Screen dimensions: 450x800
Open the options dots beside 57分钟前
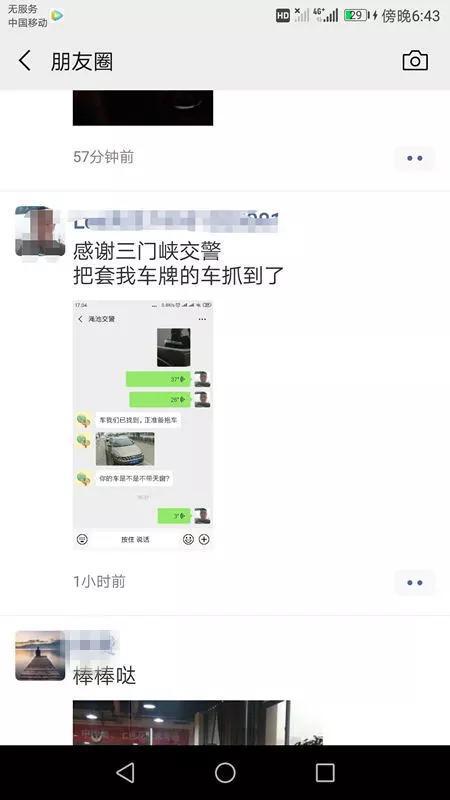point(415,158)
